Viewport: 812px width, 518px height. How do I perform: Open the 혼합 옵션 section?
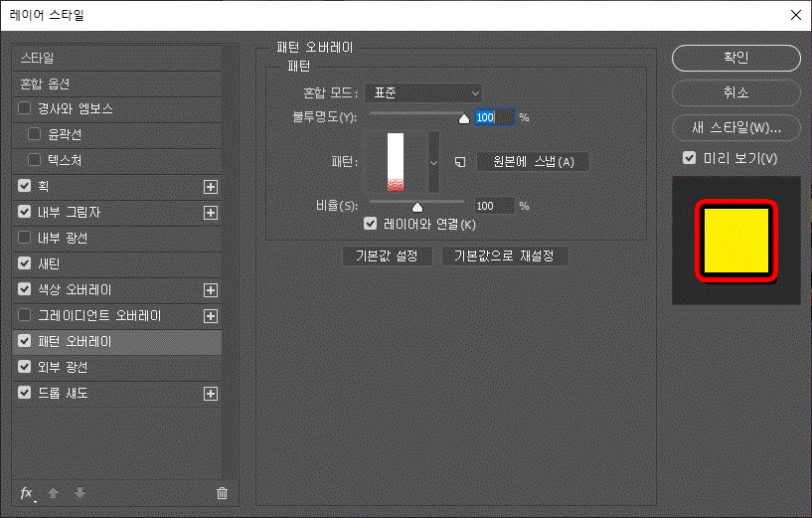pyautogui.click(x=117, y=84)
